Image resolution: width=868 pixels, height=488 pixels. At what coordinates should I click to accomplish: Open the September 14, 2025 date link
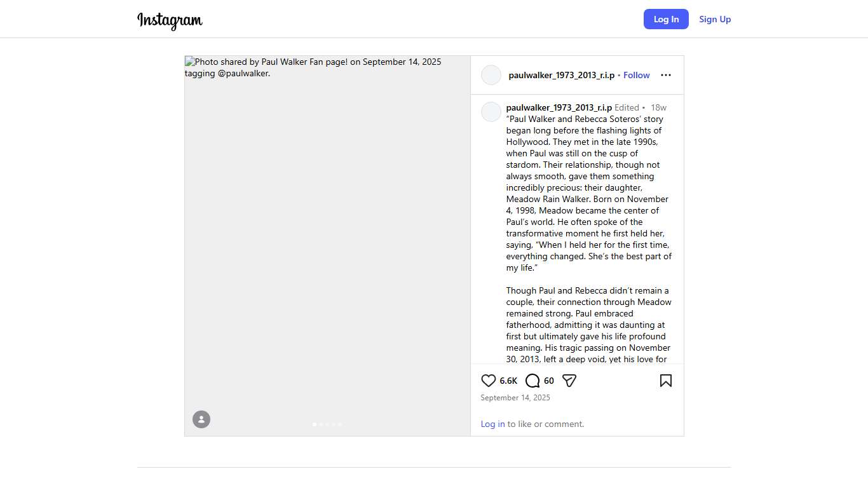click(515, 398)
